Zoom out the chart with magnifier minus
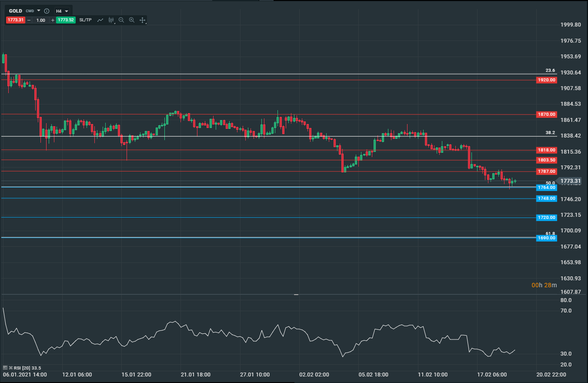The image size is (588, 383). point(121,20)
